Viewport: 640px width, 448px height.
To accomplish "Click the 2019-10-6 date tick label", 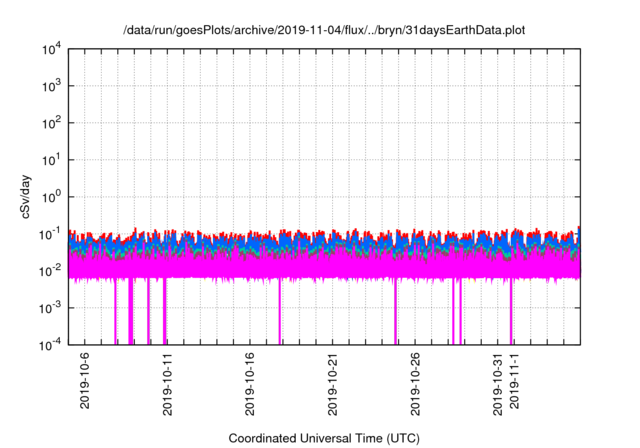I will pyautogui.click(x=84, y=381).
